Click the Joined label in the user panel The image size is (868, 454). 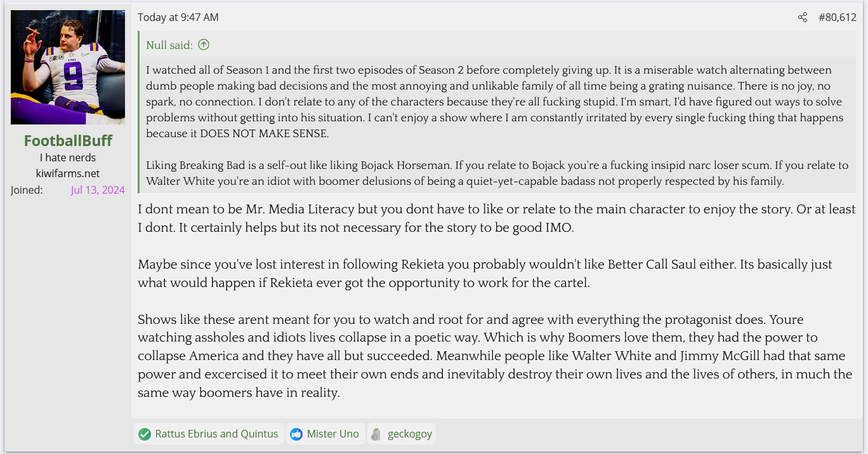coord(27,190)
